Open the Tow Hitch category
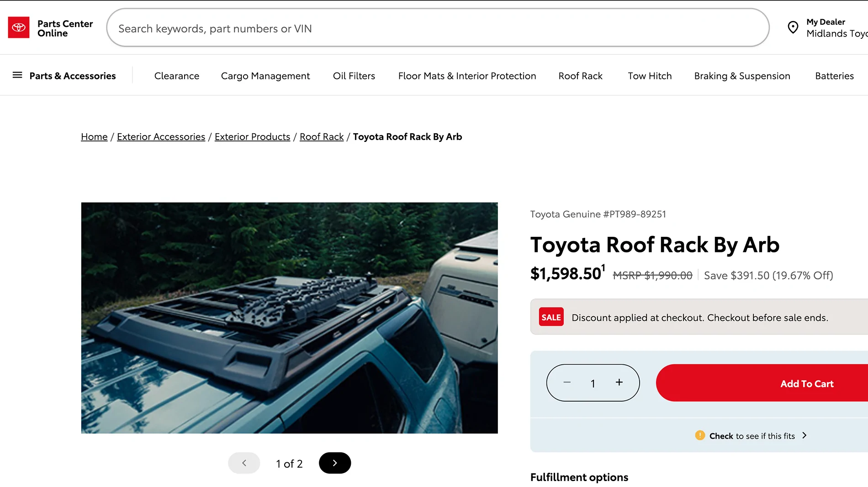This screenshot has width=868, height=487. point(650,76)
